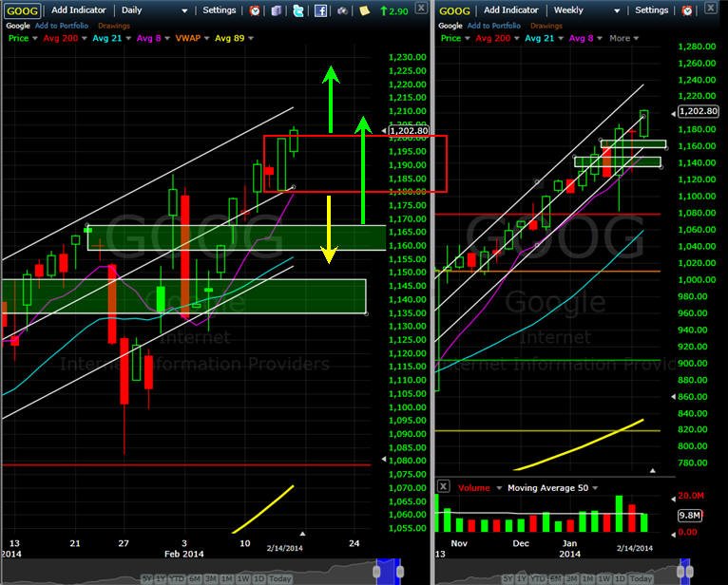728x585 pixels.
Task: Select 1W range in daily chart
Action: click(x=243, y=579)
